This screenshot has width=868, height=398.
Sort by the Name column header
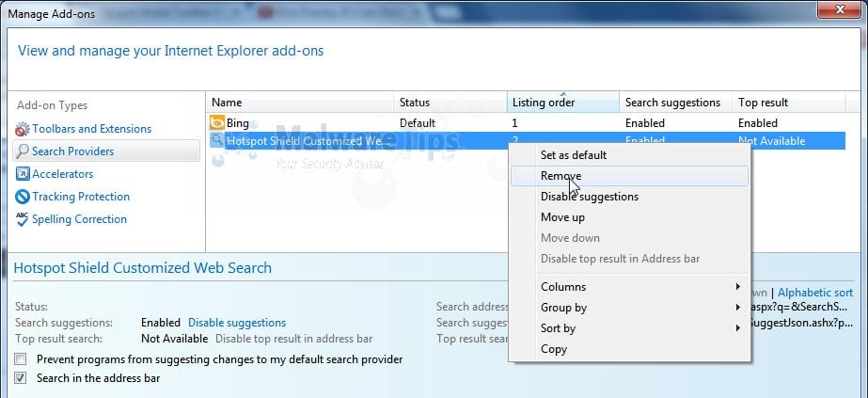click(300, 103)
